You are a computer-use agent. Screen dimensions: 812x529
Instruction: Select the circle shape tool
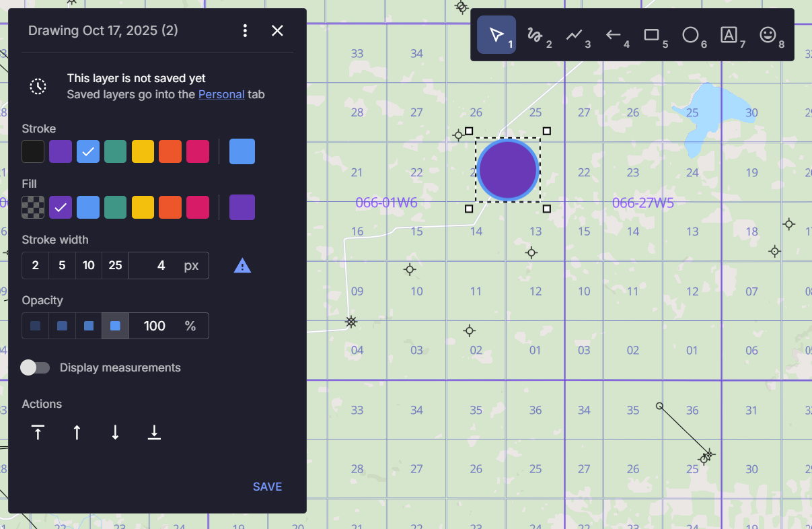(x=691, y=35)
